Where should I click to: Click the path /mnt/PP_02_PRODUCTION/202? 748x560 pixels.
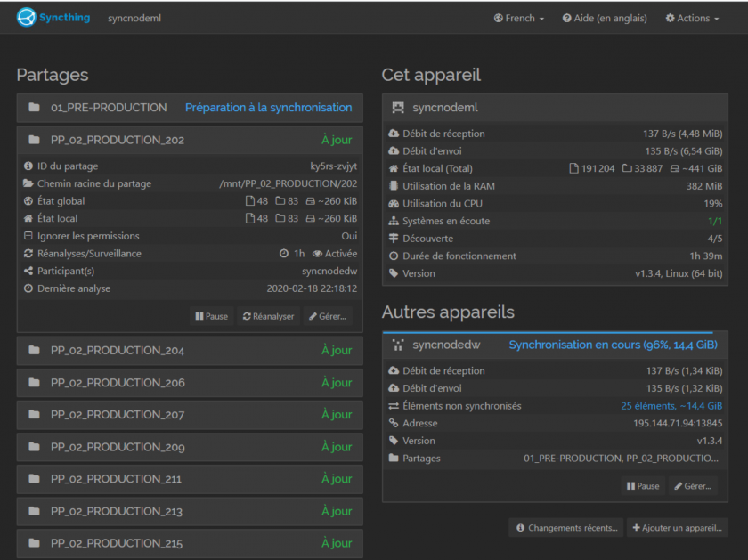(x=289, y=183)
